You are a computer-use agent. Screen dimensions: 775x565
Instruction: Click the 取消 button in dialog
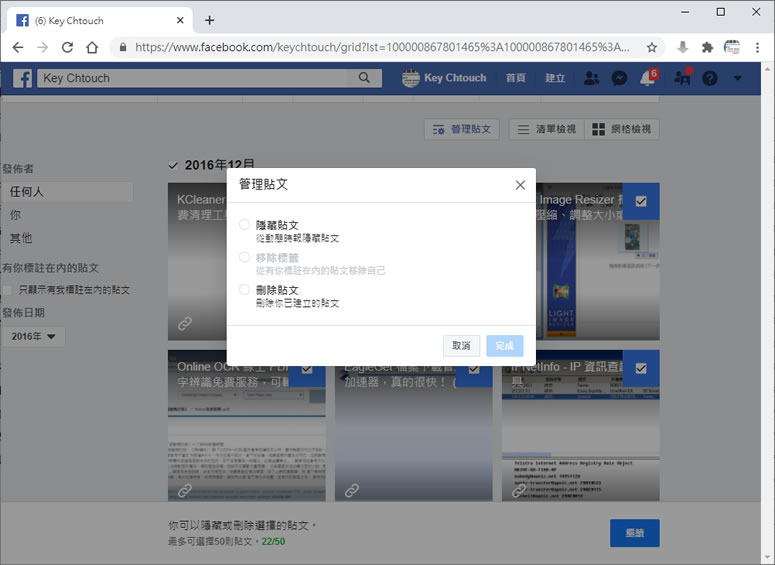(x=461, y=345)
